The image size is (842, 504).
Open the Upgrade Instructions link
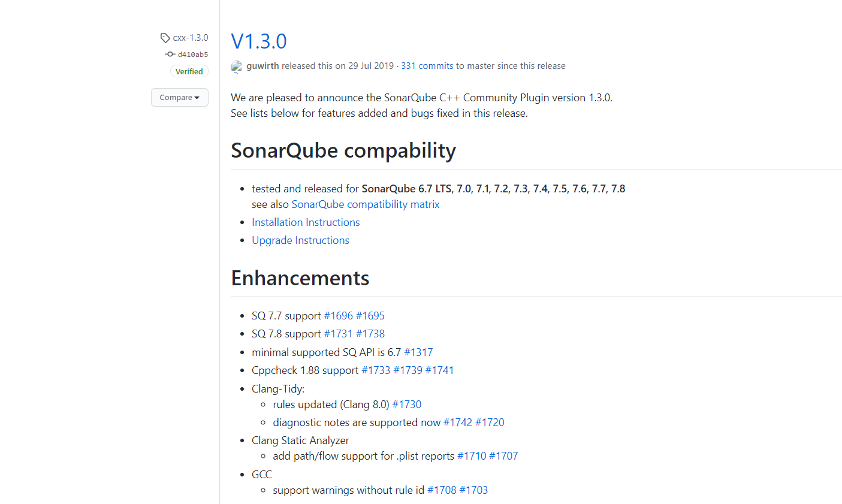click(x=300, y=240)
